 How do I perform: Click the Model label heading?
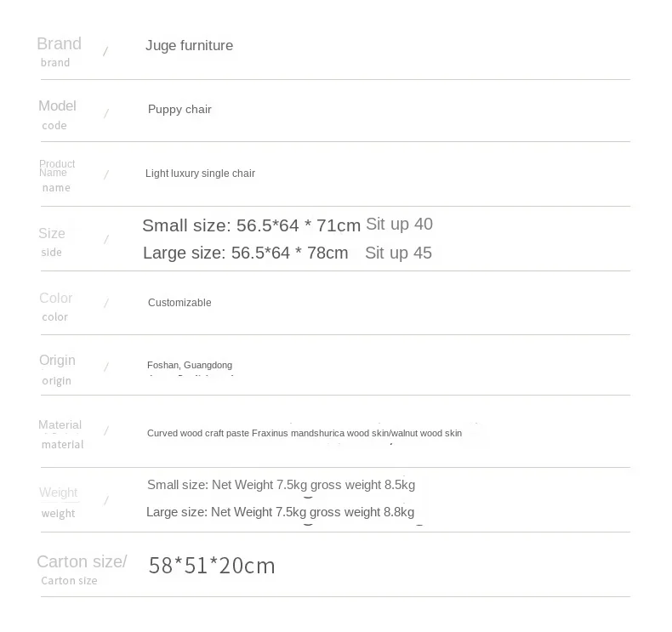coord(58,105)
